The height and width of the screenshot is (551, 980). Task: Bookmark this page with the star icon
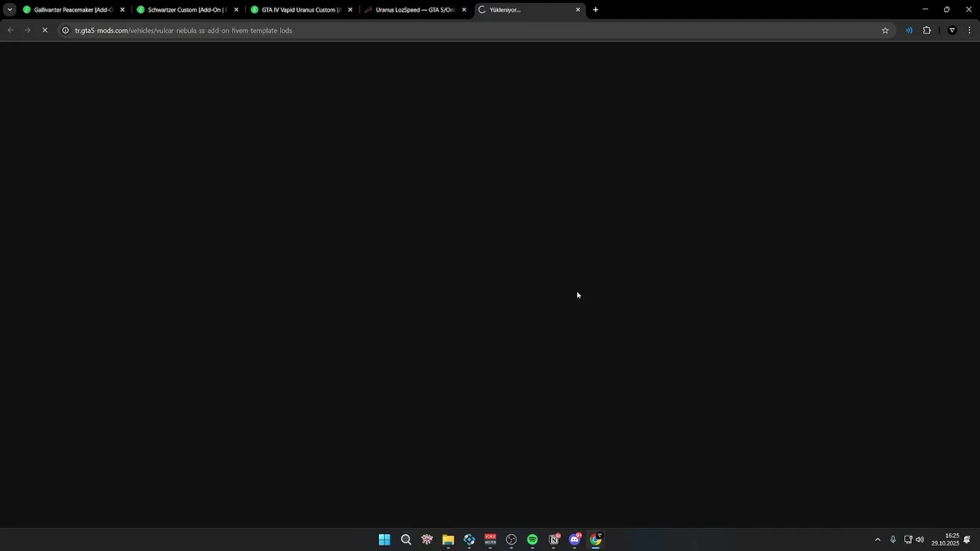click(x=885, y=31)
